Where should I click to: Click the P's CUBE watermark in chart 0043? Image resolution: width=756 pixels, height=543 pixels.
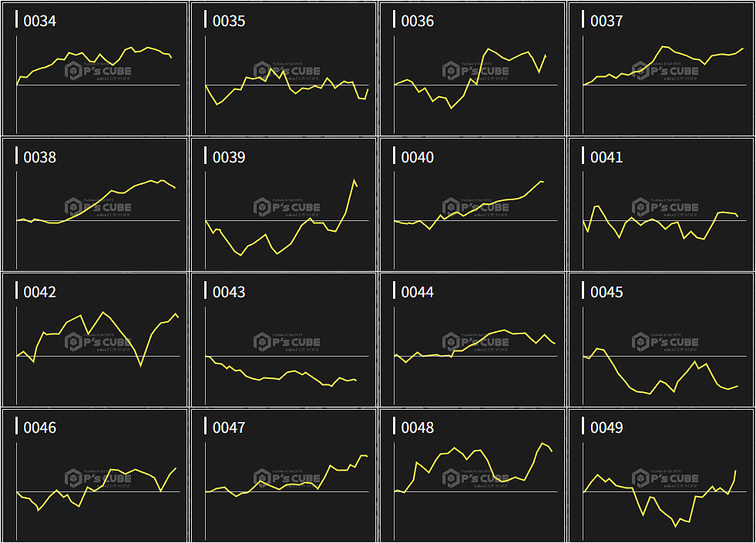[287, 342]
